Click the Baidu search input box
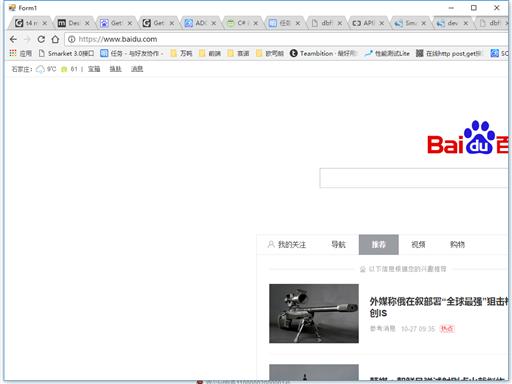 click(413, 178)
